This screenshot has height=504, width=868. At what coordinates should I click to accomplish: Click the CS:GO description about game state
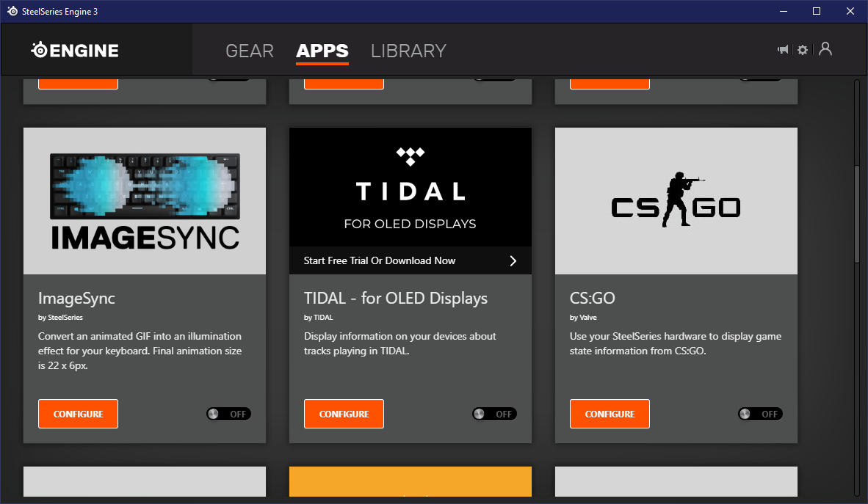(x=676, y=343)
